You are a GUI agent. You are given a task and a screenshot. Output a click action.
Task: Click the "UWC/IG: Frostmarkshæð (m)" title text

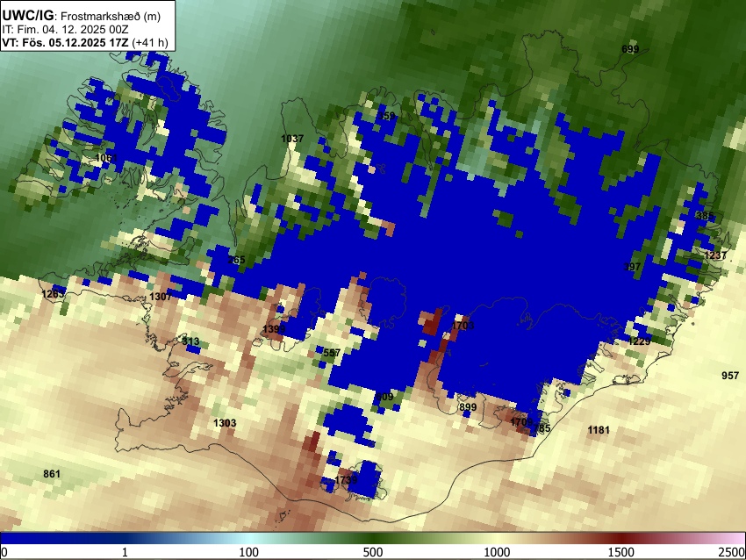[x=82, y=16]
